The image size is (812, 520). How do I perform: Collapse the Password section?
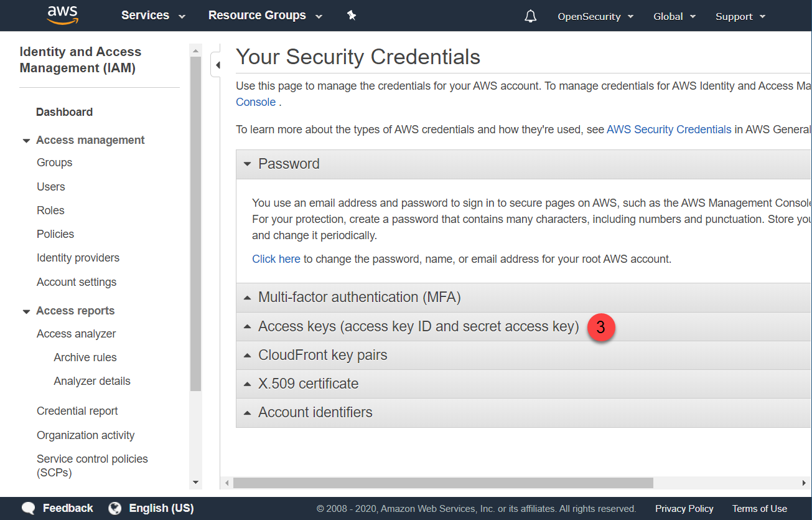coord(524,164)
